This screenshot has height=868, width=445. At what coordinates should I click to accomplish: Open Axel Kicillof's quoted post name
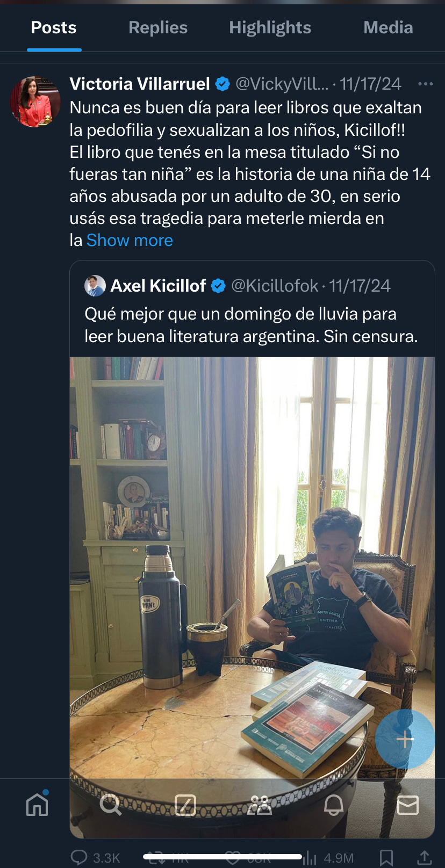pos(158,286)
